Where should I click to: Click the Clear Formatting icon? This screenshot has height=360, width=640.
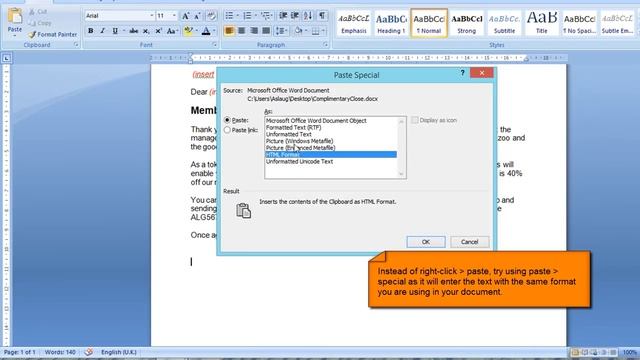coord(211,16)
